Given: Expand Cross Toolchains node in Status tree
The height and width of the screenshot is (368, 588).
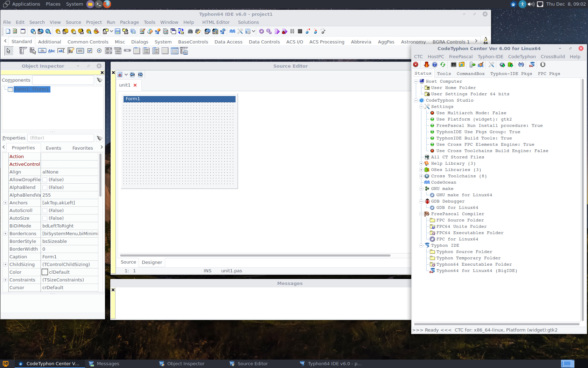Looking at the screenshot, I should (421, 176).
